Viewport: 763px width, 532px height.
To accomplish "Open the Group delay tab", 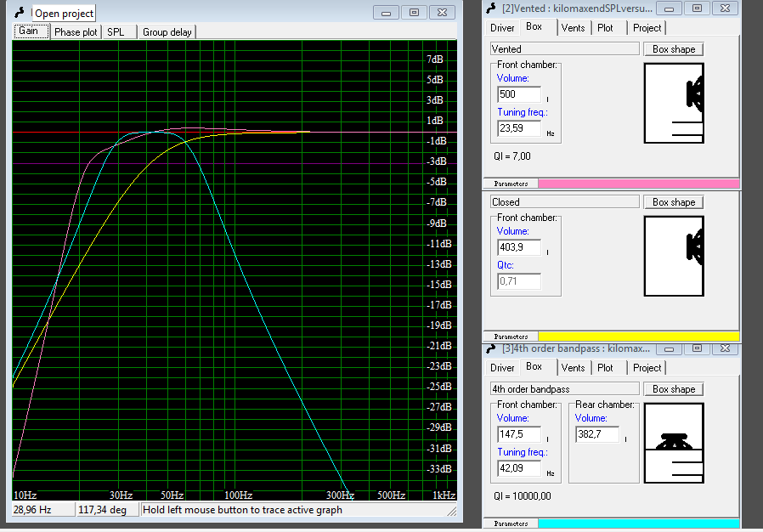I will tap(167, 32).
